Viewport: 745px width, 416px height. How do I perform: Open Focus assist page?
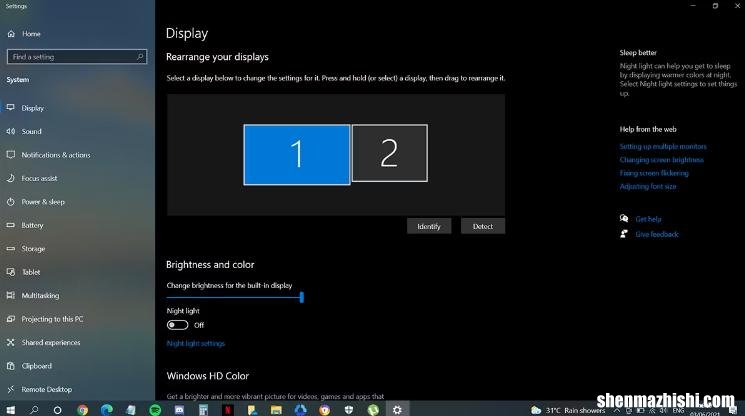point(39,178)
